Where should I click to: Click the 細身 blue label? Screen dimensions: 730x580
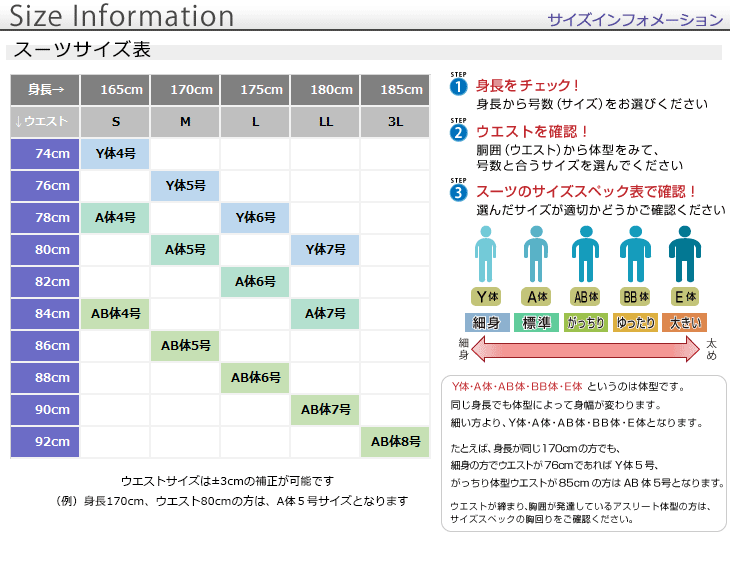[x=487, y=323]
